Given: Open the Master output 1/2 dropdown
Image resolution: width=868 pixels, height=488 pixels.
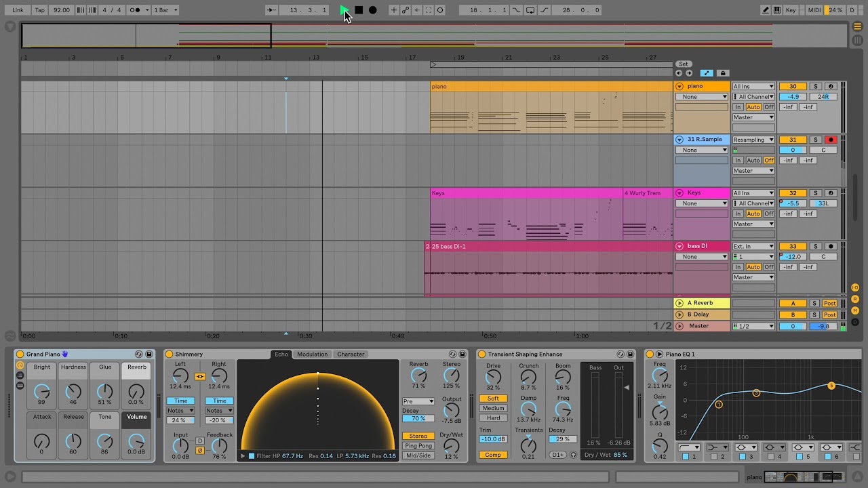Looking at the screenshot, I should coord(753,326).
